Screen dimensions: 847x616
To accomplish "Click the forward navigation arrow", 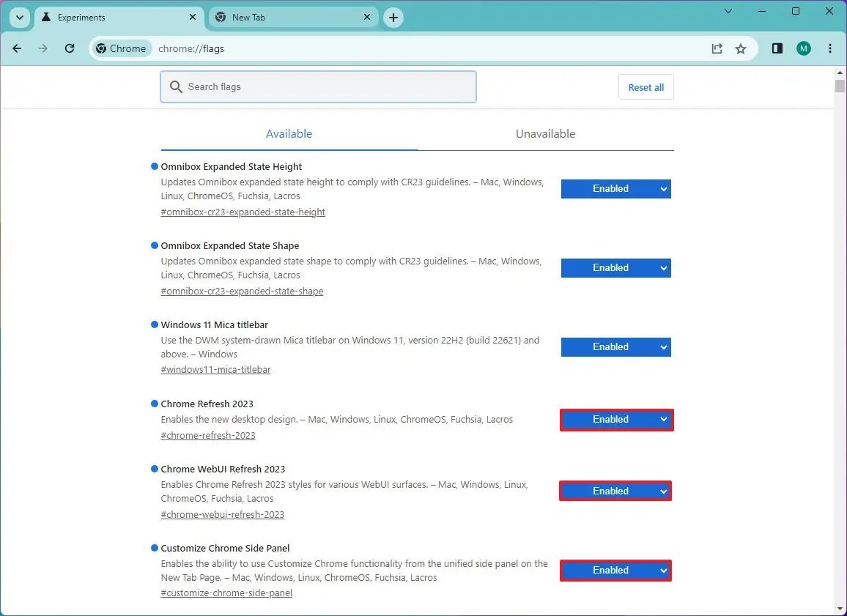I will pyautogui.click(x=43, y=48).
